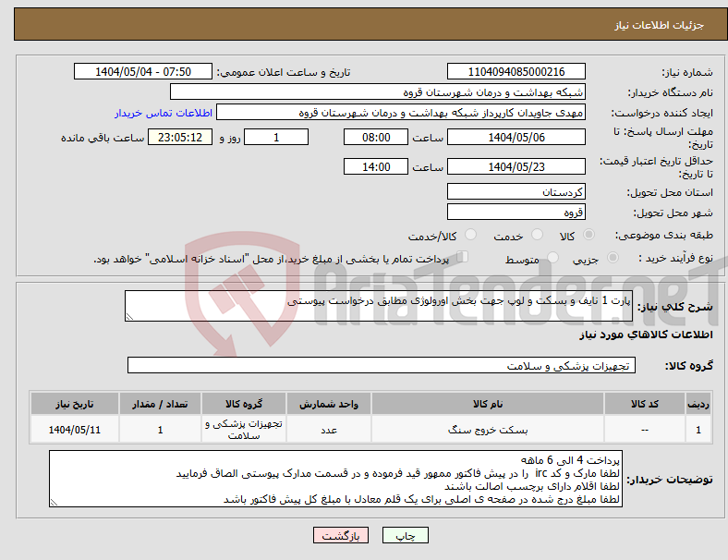This screenshot has width=728, height=560.
Task: Click the table's گروه کالا column header
Action: pos(244,404)
